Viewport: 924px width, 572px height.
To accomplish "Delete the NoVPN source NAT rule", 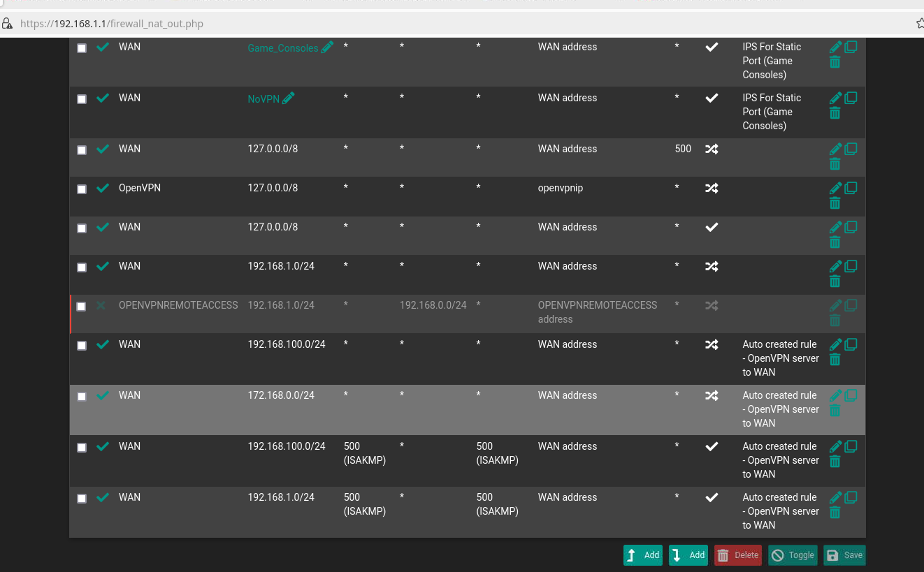I will pyautogui.click(x=835, y=113).
